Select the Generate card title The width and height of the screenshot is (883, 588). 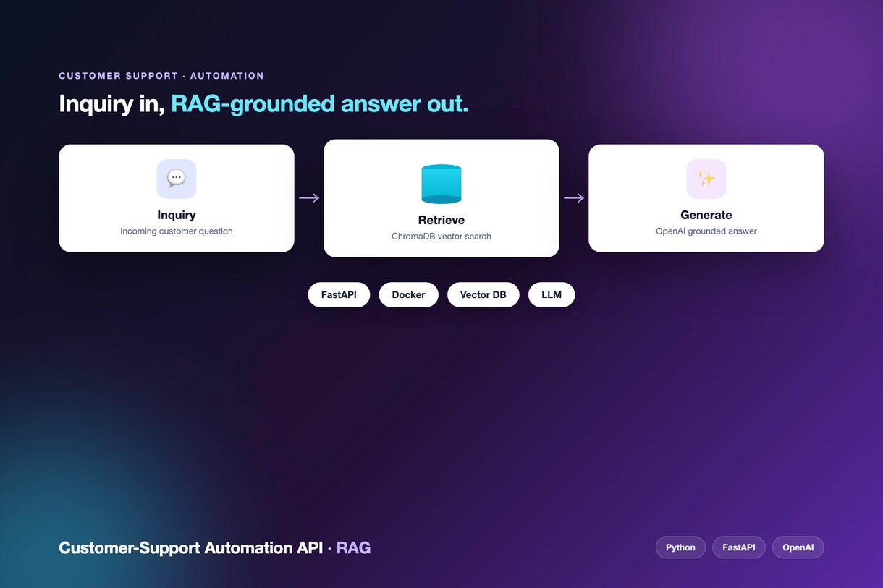tap(706, 215)
